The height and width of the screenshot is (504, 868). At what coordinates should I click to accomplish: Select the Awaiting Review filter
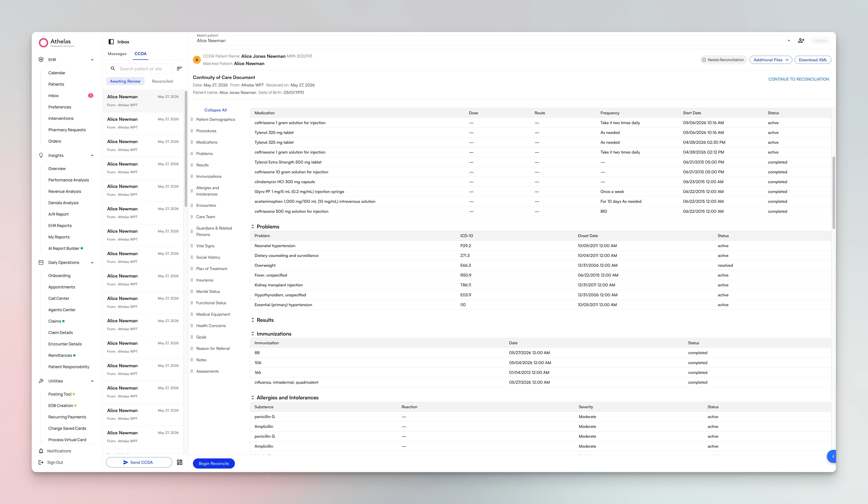125,81
